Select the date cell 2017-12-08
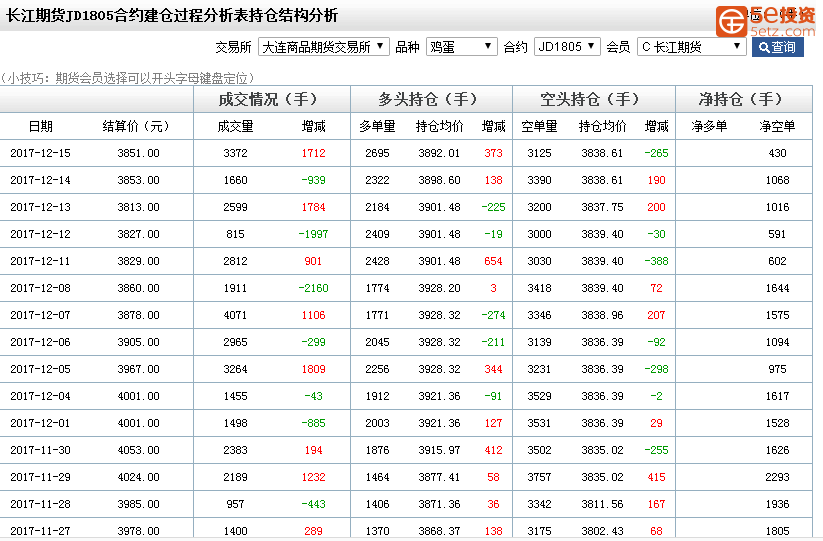The image size is (823, 541). point(40,288)
